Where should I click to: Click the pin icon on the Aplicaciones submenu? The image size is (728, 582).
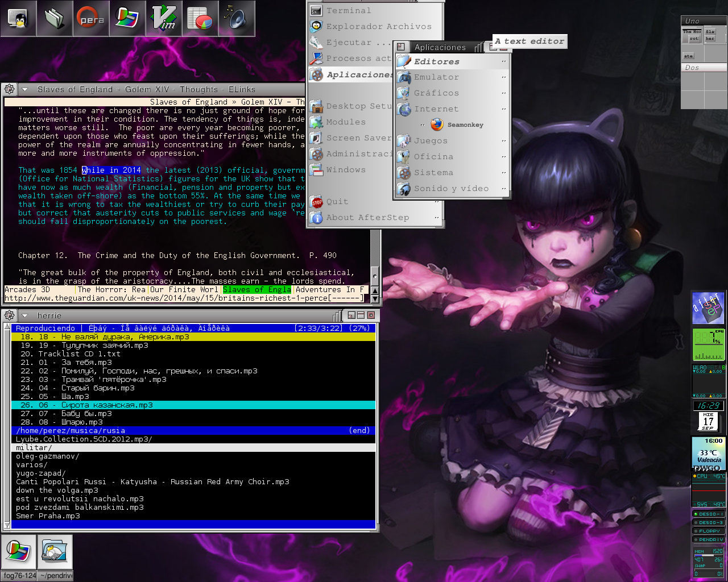tap(401, 47)
